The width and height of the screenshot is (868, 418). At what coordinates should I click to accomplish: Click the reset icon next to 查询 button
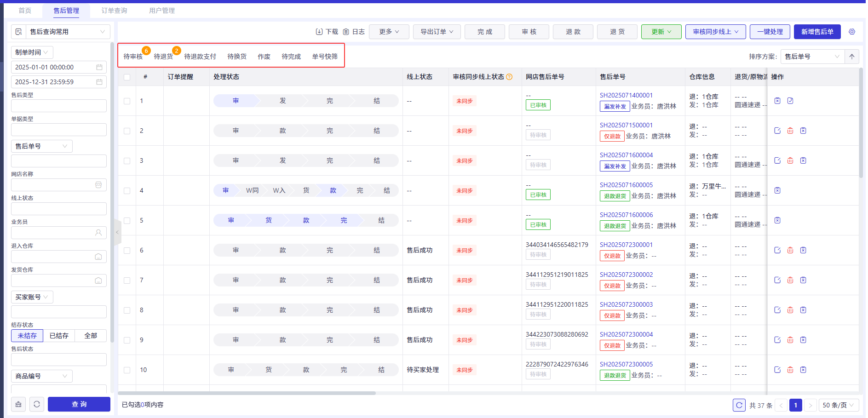pyautogui.click(x=37, y=404)
